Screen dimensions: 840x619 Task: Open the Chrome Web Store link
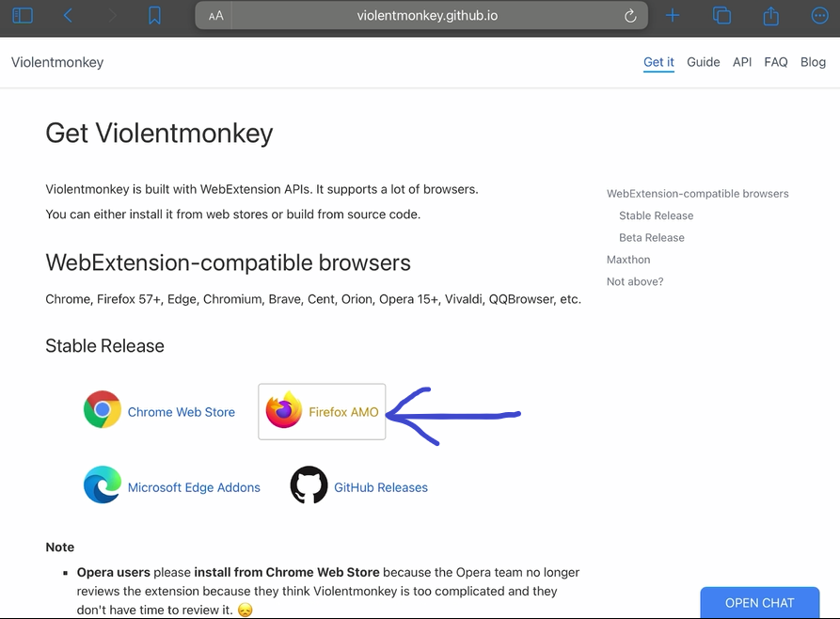coord(182,412)
